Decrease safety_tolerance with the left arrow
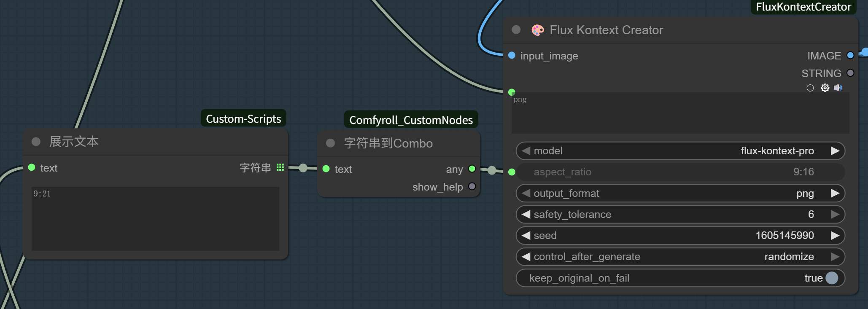 526,215
